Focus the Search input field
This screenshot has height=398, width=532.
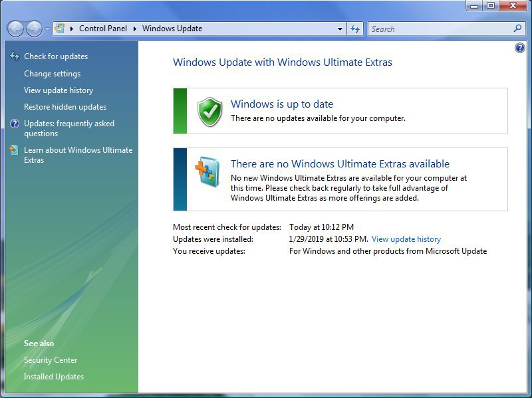pos(440,29)
